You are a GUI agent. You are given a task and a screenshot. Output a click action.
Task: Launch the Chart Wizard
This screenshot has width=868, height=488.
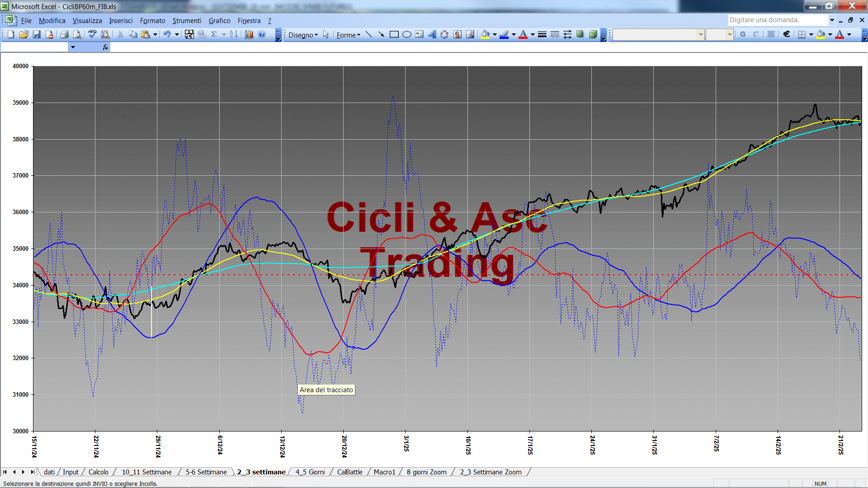pyautogui.click(x=249, y=35)
